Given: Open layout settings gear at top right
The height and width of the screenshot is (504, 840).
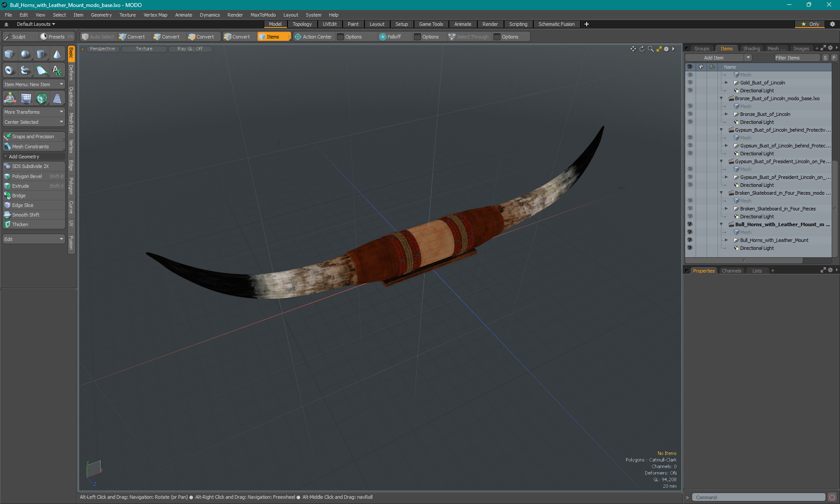Looking at the screenshot, I should [833, 24].
